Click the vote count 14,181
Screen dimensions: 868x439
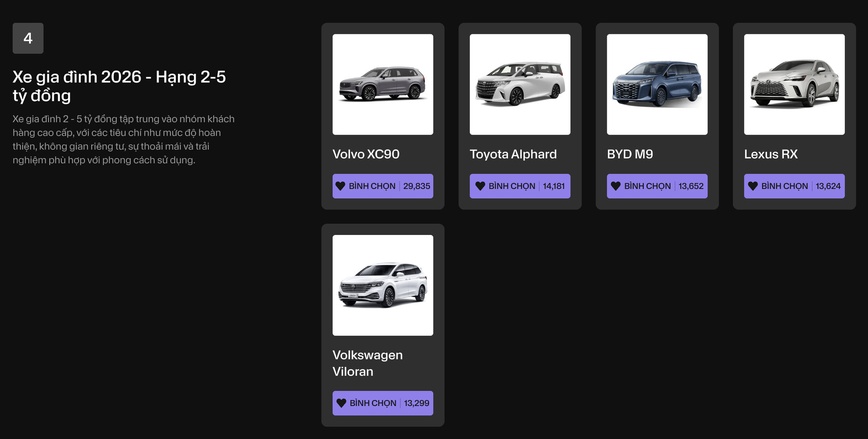pos(554,186)
